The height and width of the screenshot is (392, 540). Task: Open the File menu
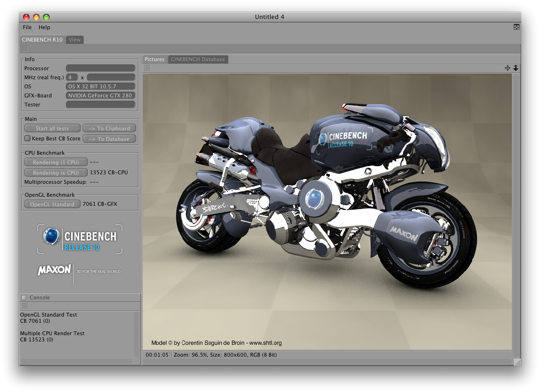coord(27,27)
